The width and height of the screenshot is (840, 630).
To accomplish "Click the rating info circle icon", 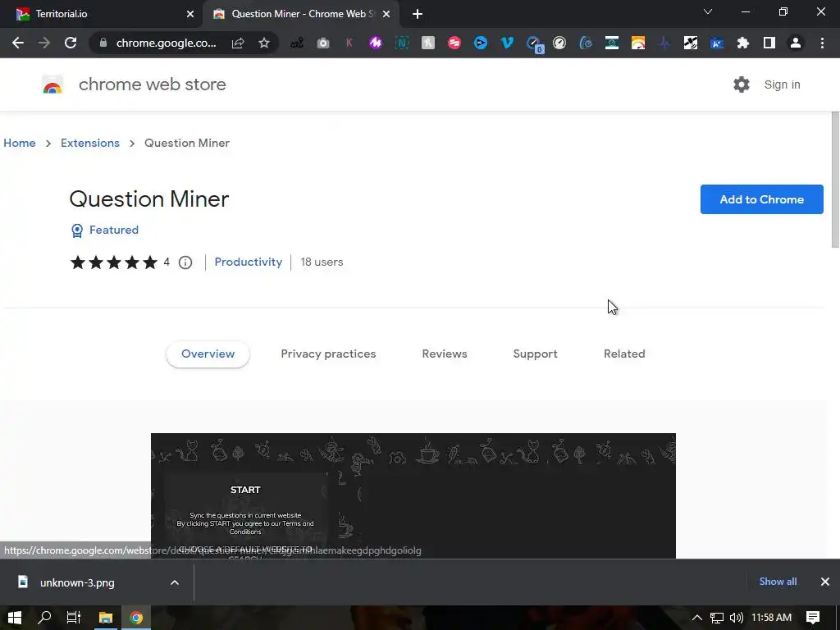I will point(185,262).
